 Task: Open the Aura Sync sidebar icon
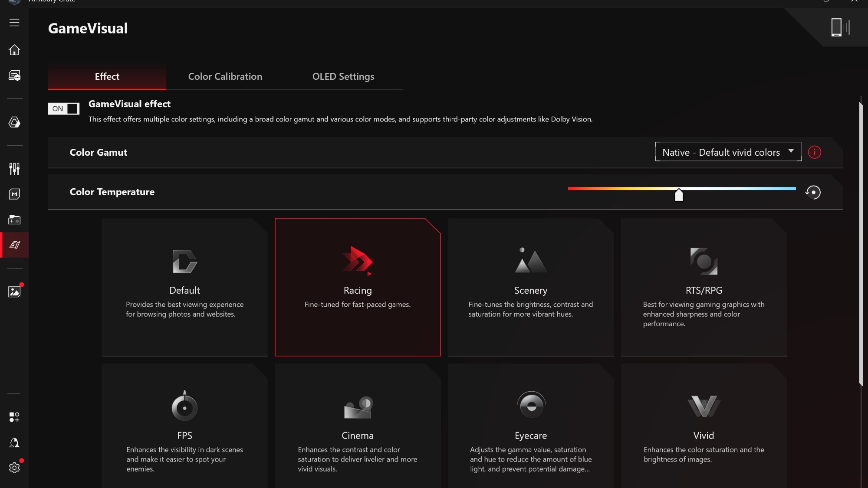point(14,122)
